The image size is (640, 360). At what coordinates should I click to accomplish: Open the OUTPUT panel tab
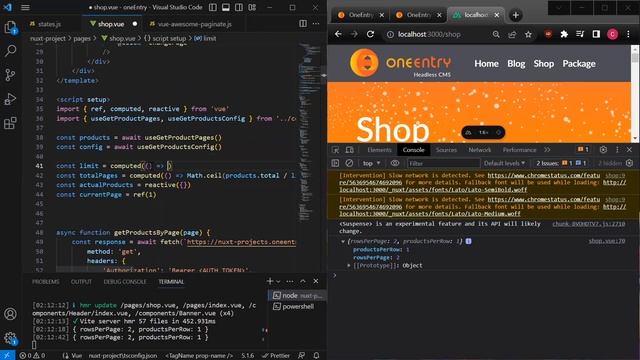[x=81, y=282]
